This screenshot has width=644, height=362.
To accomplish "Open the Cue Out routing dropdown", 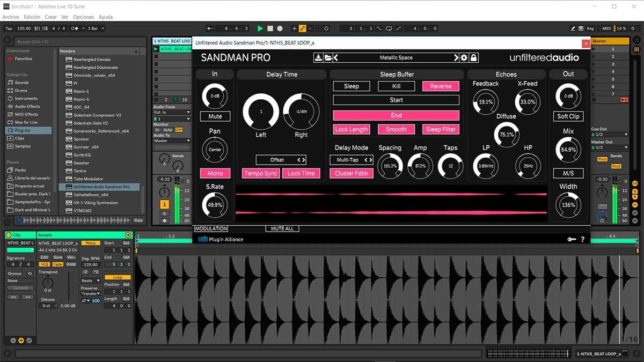I will 610,135.
